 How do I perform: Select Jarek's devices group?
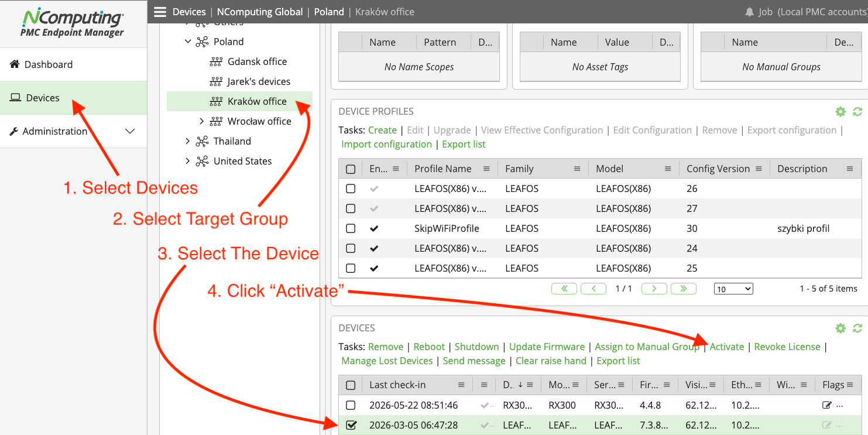(259, 81)
